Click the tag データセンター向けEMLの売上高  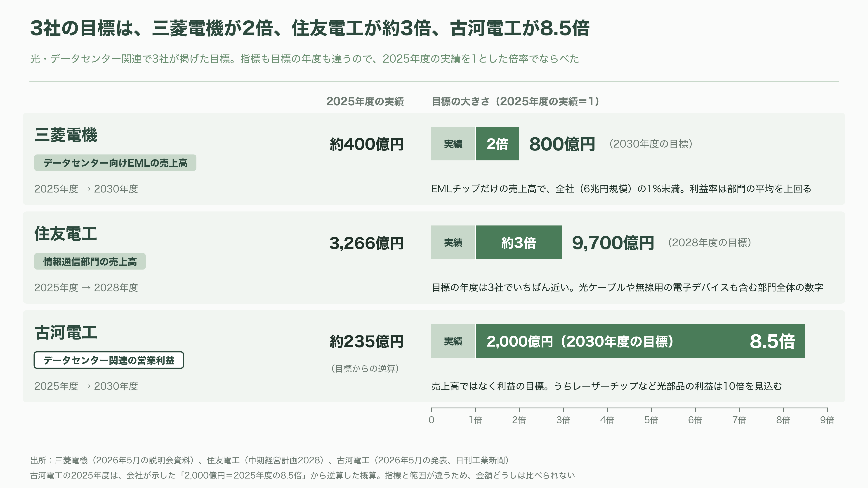(115, 163)
